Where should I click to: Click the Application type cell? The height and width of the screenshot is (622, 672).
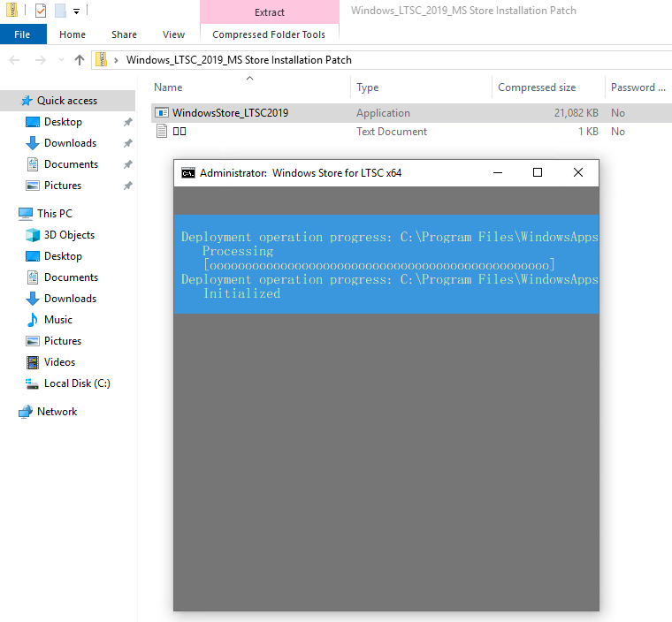pyautogui.click(x=383, y=113)
